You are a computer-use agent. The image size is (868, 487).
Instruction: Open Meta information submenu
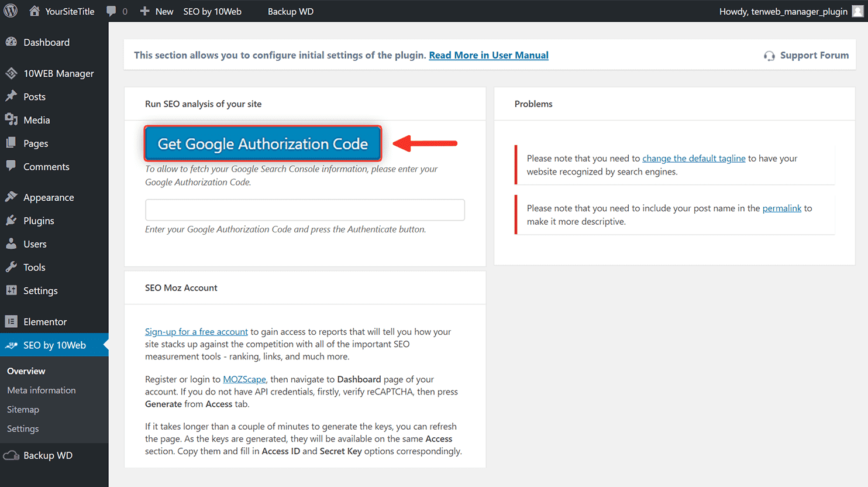click(x=42, y=390)
